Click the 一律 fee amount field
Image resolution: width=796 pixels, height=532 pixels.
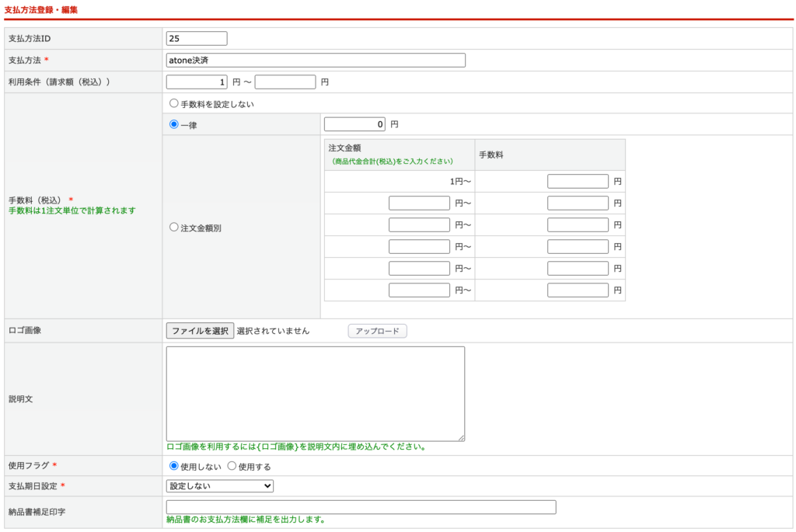tap(354, 124)
